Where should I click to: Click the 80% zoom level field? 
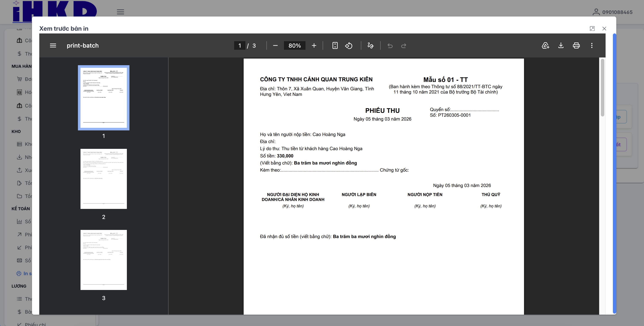295,45
